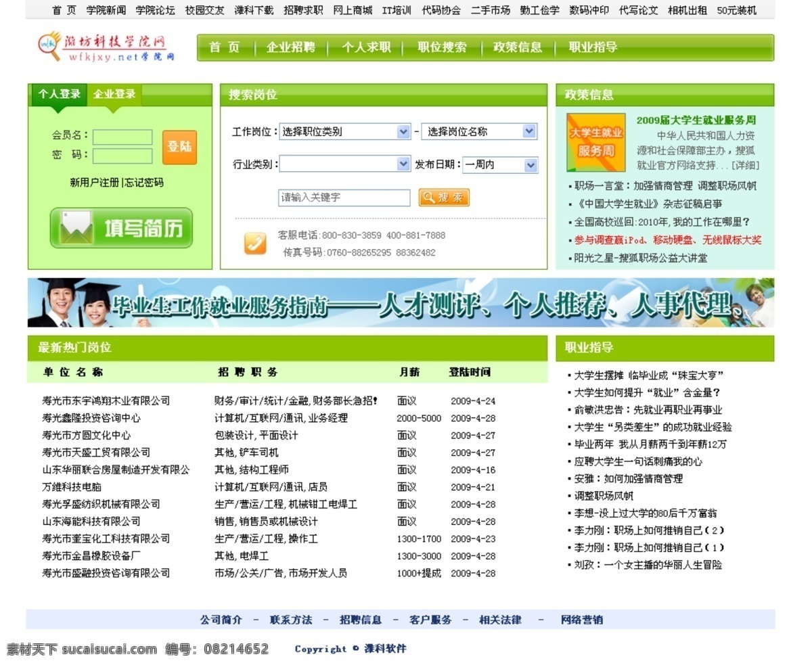The width and height of the screenshot is (812, 665).
Task: Open 阳光之星-搜狐职场公益大讲堂
Action: click(640, 258)
